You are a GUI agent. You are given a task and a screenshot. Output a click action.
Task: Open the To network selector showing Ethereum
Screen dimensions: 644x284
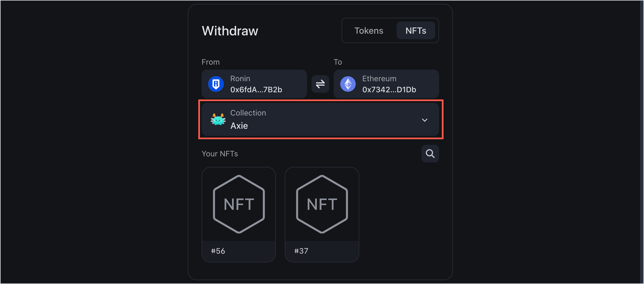tap(386, 84)
